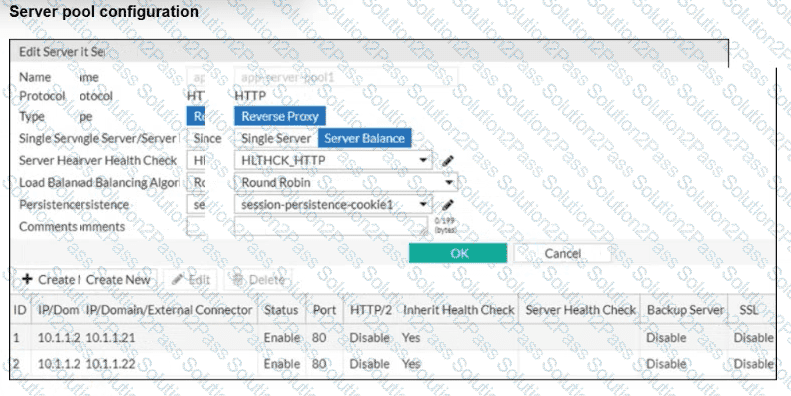Click the Edit button with pencil
791x396 pixels.
(x=191, y=279)
